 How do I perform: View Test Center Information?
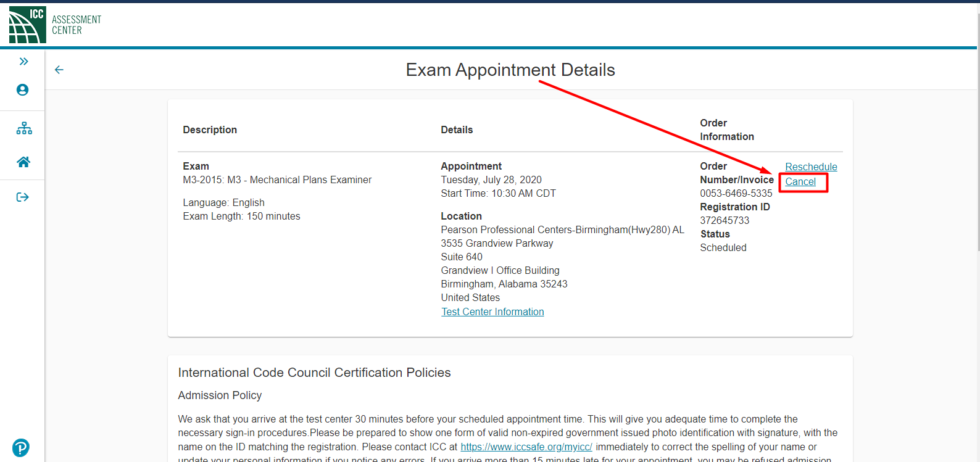click(x=492, y=311)
